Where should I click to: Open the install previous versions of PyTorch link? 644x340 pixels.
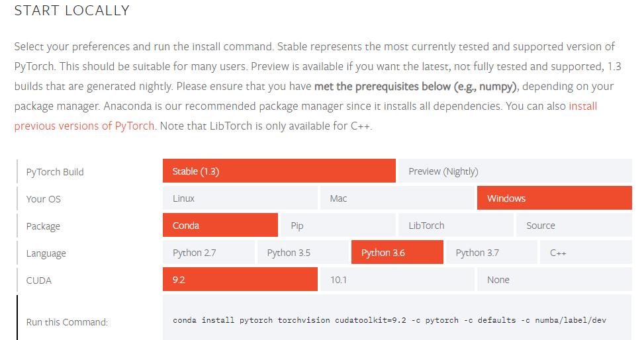[x=84, y=126]
